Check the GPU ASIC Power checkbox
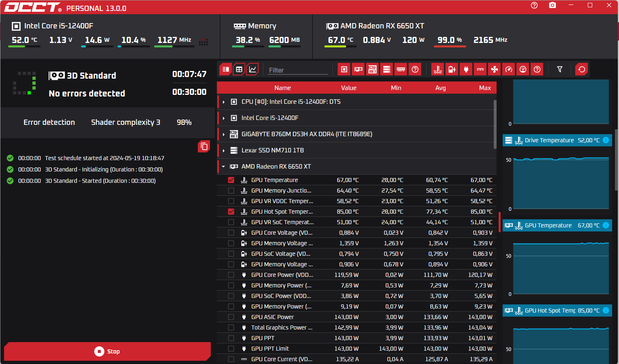Viewport: 619px width, 364px height. click(x=231, y=317)
